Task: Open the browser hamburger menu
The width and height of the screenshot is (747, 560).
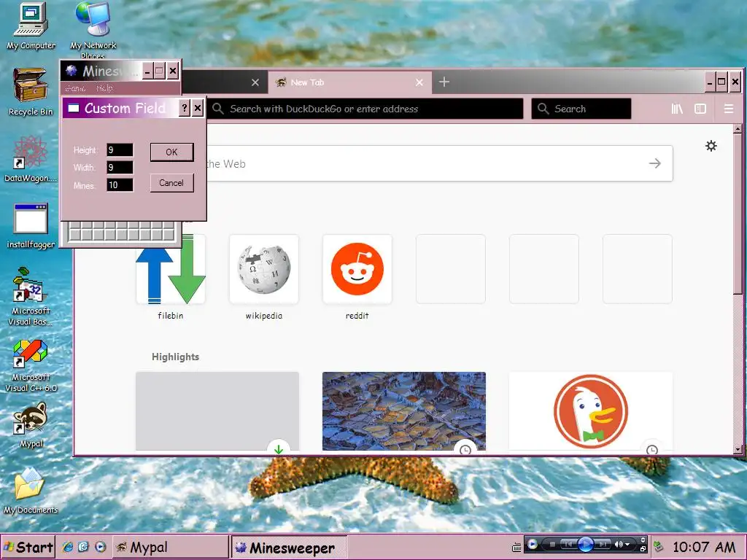Action: click(729, 109)
